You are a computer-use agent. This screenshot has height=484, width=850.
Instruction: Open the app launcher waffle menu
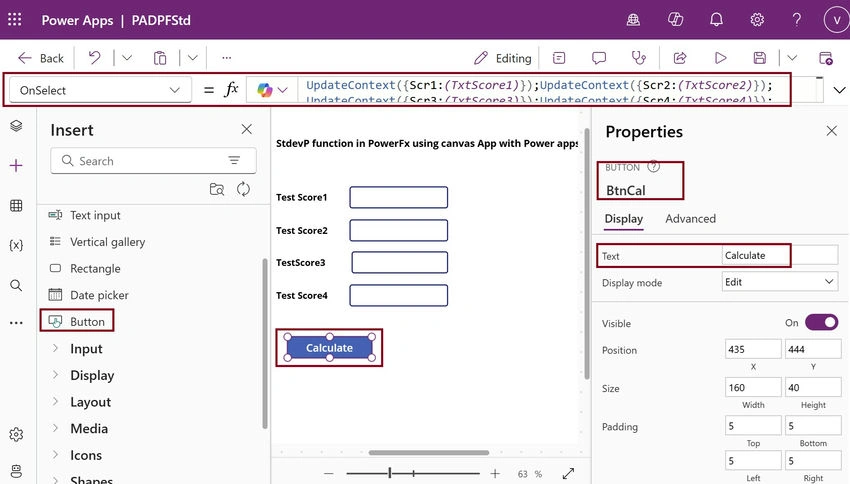pyautogui.click(x=15, y=20)
